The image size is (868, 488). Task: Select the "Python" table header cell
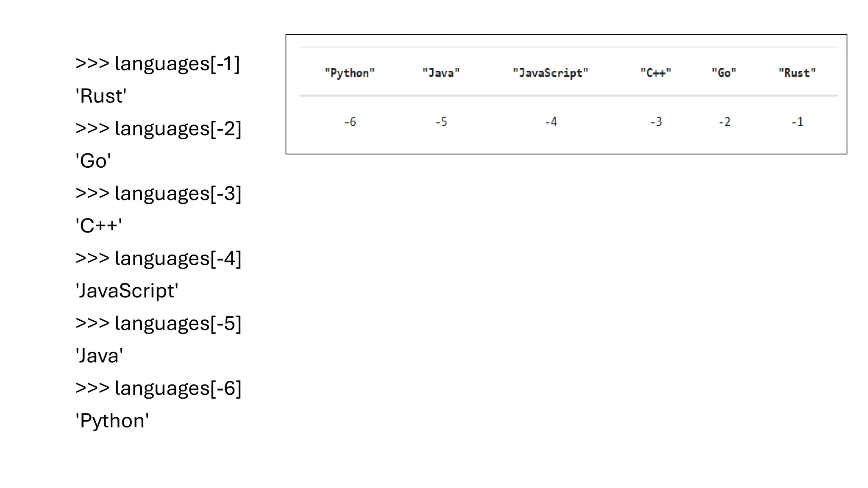350,73
